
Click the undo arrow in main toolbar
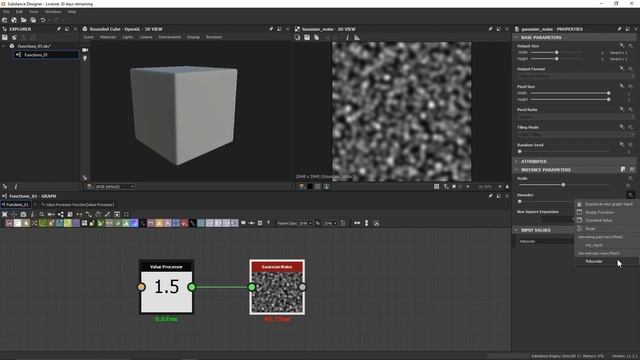43,20
